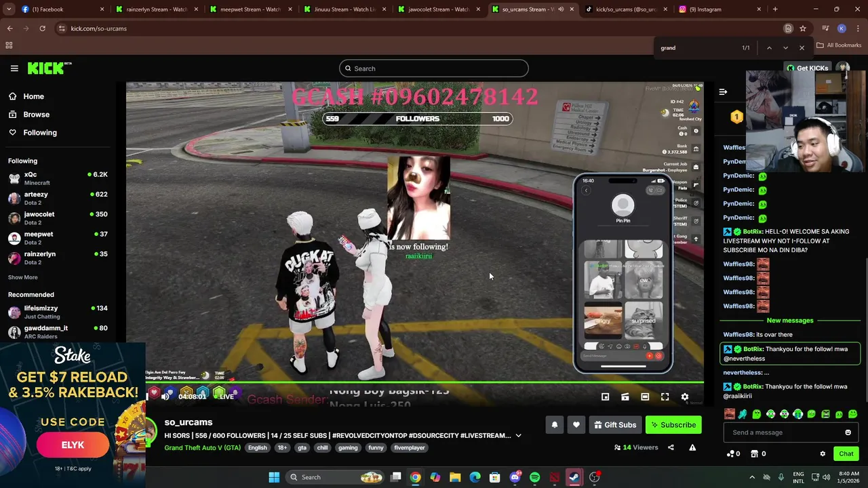868x488 pixels.
Task: Click report stream warning icon
Action: 692,447
